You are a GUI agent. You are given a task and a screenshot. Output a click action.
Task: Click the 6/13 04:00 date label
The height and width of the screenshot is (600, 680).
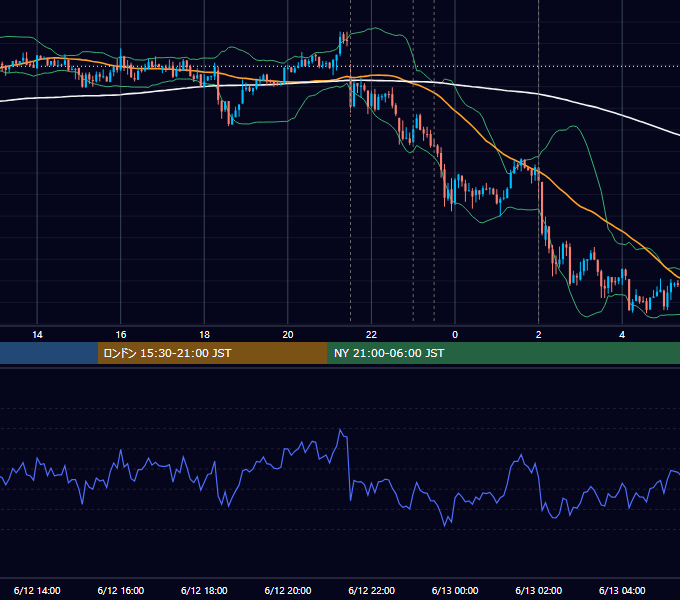coord(622,590)
